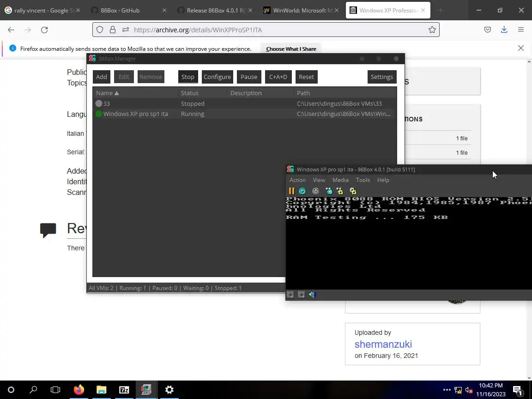The height and width of the screenshot is (399, 532).
Task: Click the Pause button in 86Box Manager
Action: pos(249,77)
